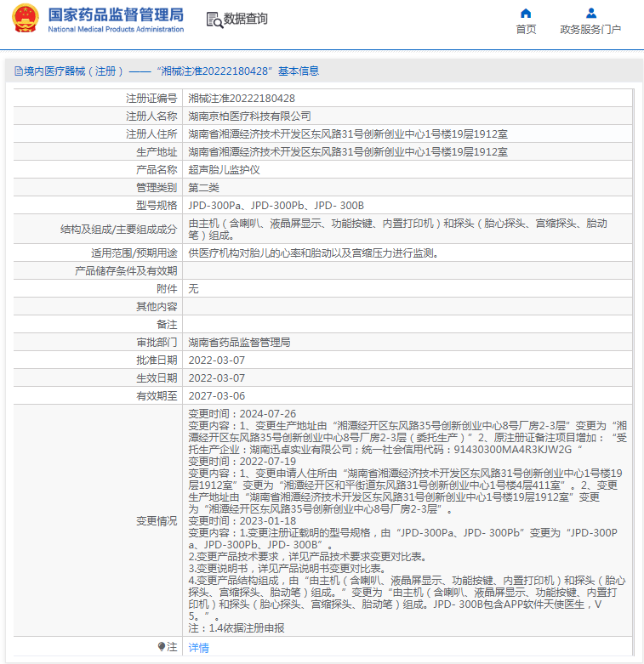This screenshot has height=664, width=644.
Task: Select product name 超声胎儿监护仪
Action: pos(224,169)
